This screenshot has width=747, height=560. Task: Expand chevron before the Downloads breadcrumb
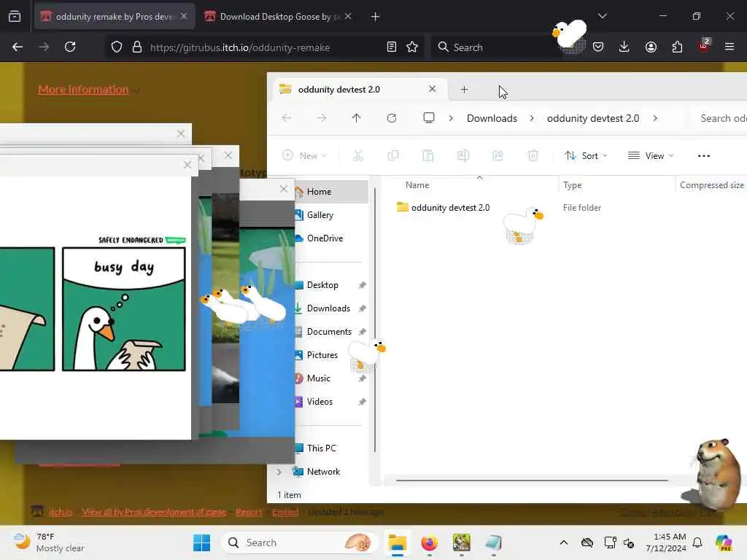[x=451, y=118]
